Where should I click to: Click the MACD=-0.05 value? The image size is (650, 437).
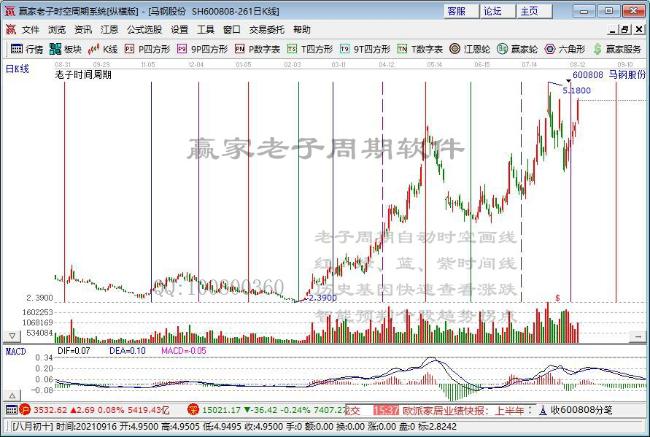click(x=184, y=351)
